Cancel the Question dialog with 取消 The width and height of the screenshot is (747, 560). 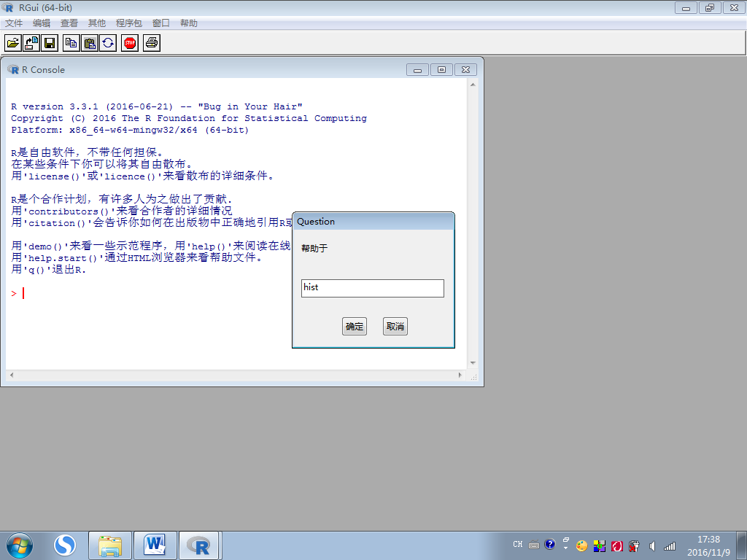point(395,326)
